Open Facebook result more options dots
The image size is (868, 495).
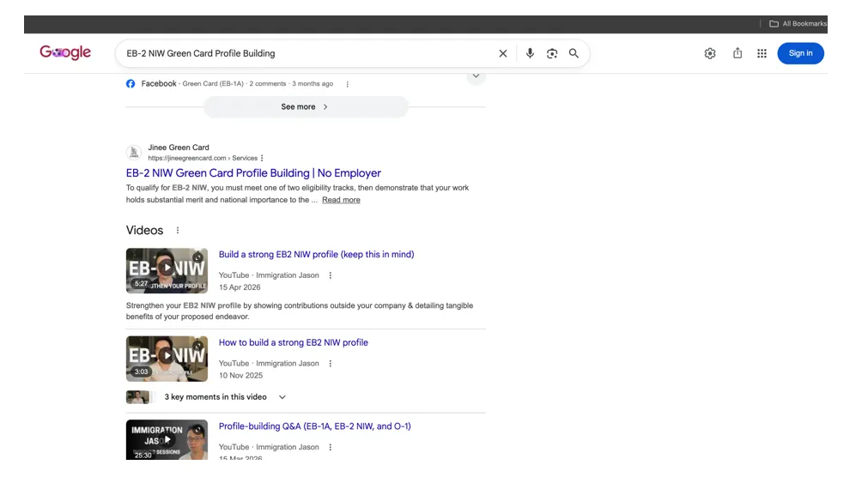pos(347,84)
